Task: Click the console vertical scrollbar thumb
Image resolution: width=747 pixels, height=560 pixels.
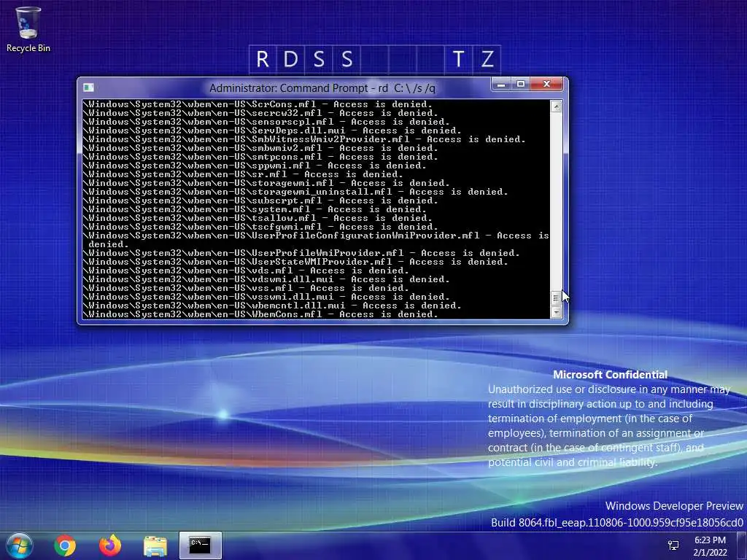Action: coord(556,298)
